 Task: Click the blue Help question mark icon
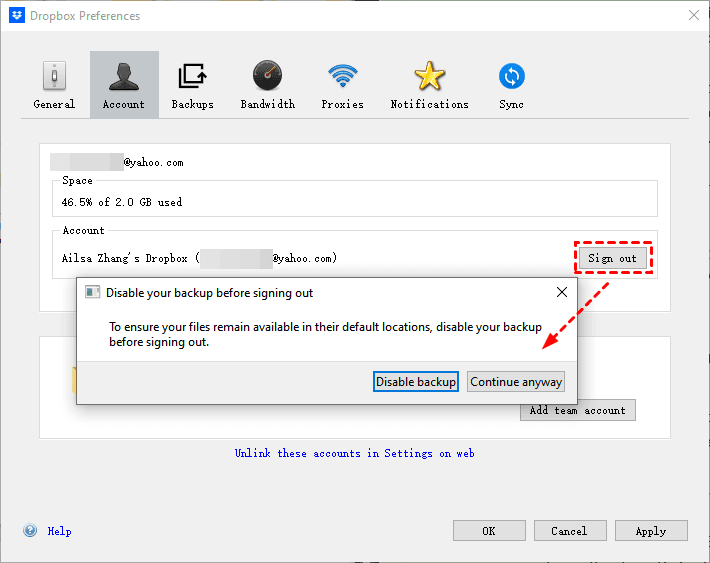click(30, 530)
